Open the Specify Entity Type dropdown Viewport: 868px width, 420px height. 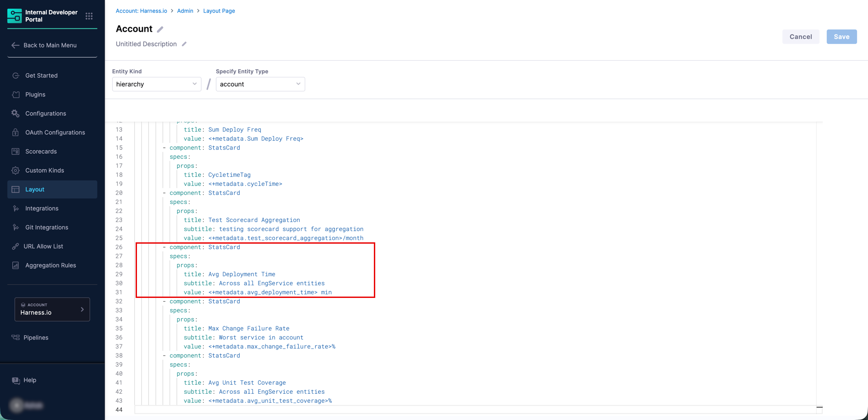pyautogui.click(x=260, y=84)
